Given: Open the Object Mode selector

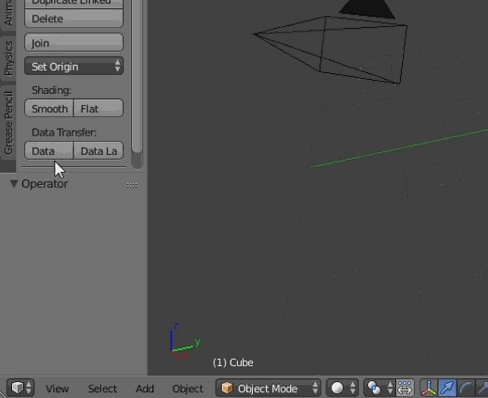Looking at the screenshot, I should (268, 388).
